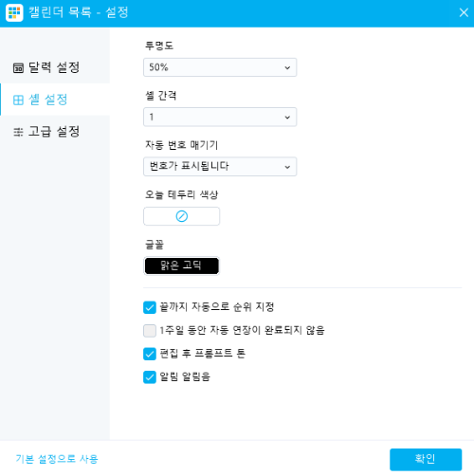Click 기본 설정으로 사용 link

pyautogui.click(x=57, y=459)
